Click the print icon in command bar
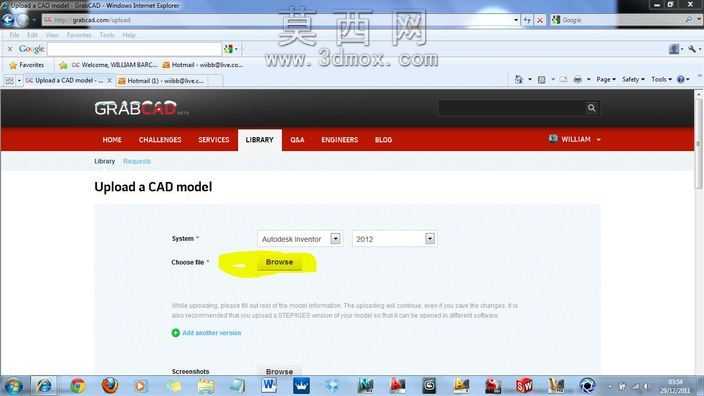The height and width of the screenshot is (396, 704). (578, 79)
